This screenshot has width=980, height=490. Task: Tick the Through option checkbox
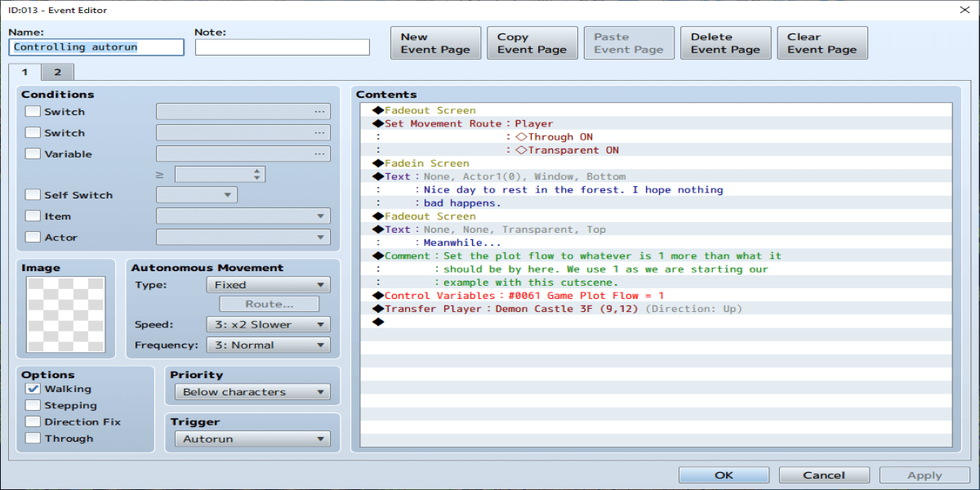point(33,439)
